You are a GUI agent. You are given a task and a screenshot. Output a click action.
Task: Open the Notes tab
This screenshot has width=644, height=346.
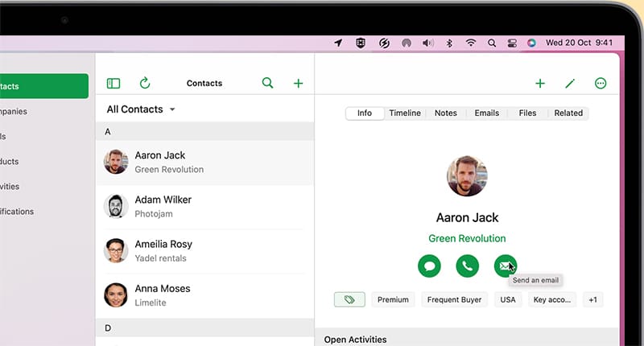(x=445, y=113)
